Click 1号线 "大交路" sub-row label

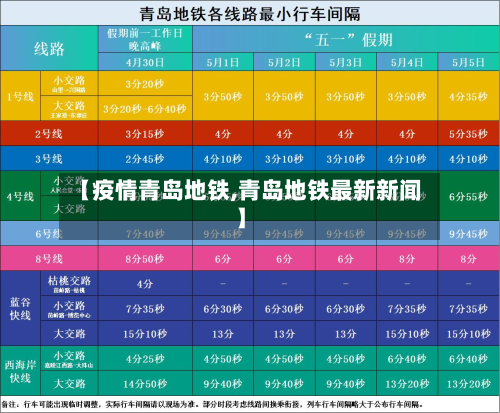pyautogui.click(x=69, y=108)
